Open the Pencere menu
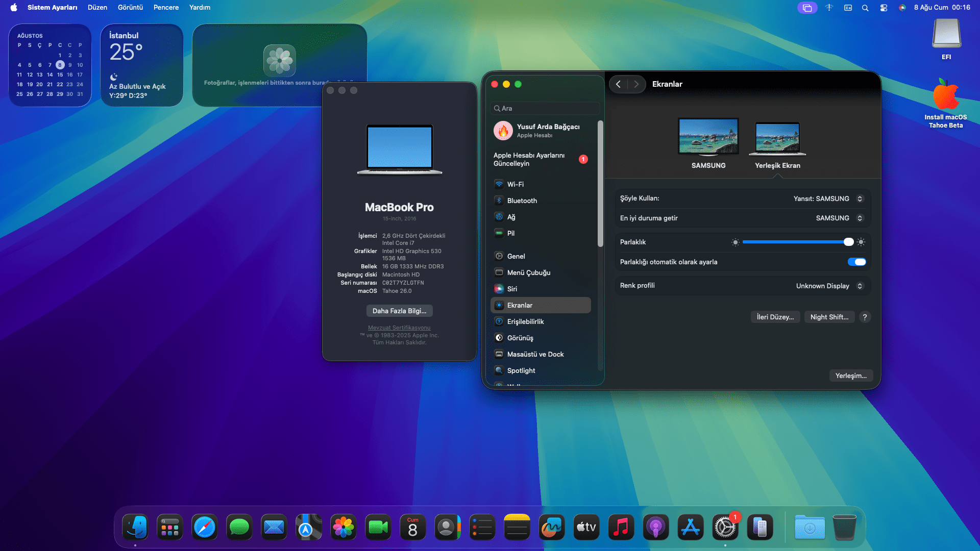Screen dimensions: 980x551 [x=166, y=8]
